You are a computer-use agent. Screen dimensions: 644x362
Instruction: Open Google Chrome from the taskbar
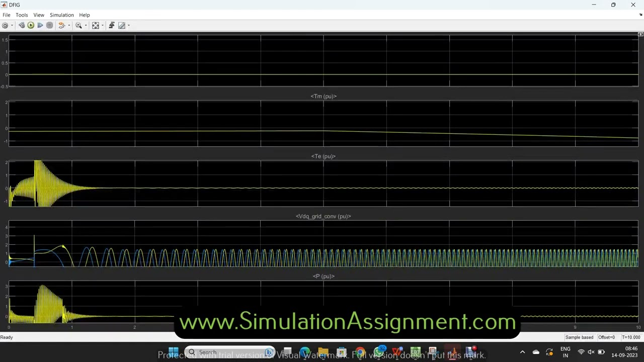click(x=360, y=352)
